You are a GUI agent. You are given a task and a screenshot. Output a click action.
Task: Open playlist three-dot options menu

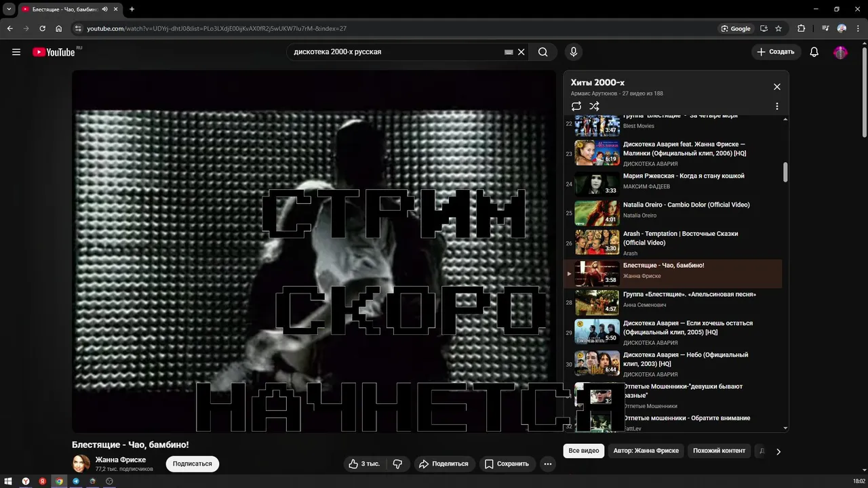click(x=777, y=106)
